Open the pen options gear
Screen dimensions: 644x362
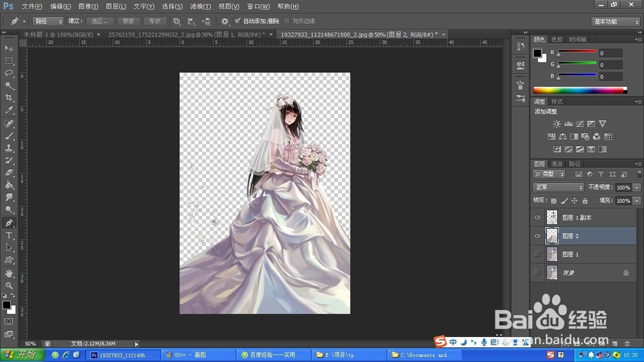click(x=225, y=21)
